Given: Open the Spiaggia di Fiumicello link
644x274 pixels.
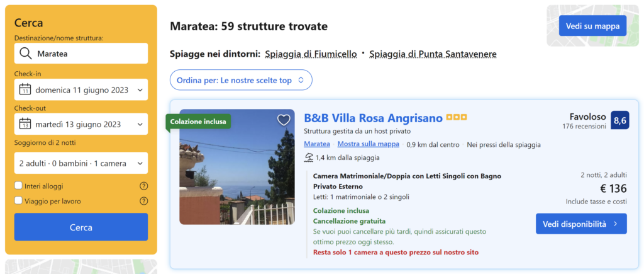Looking at the screenshot, I should 311,54.
